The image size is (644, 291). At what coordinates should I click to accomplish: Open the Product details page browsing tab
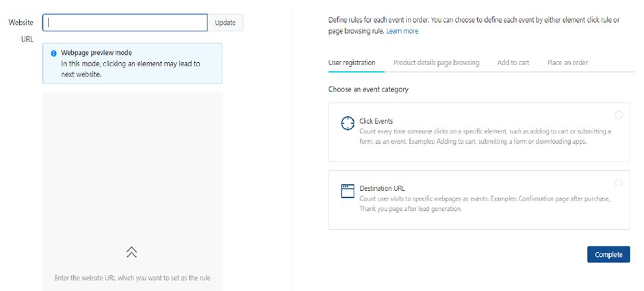436,62
